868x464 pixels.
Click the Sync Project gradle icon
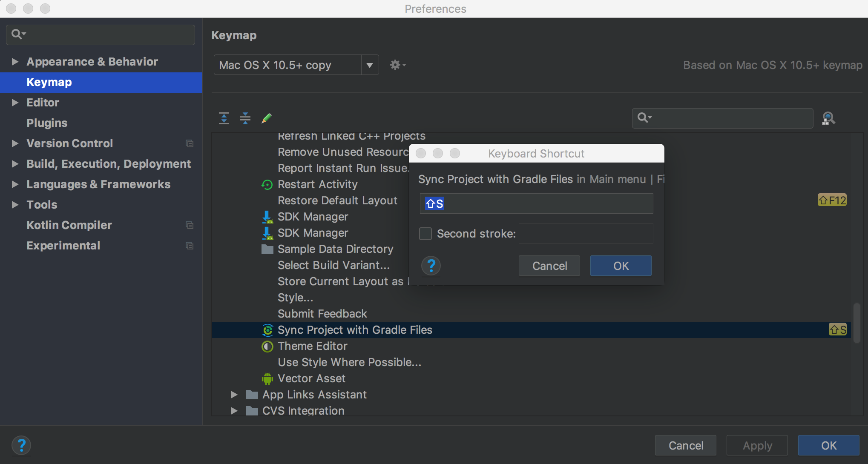(x=267, y=330)
